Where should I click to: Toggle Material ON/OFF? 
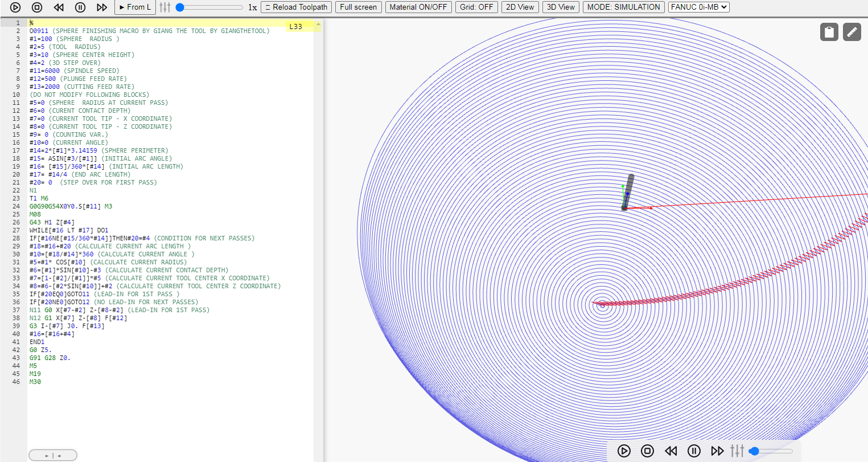pyautogui.click(x=418, y=7)
